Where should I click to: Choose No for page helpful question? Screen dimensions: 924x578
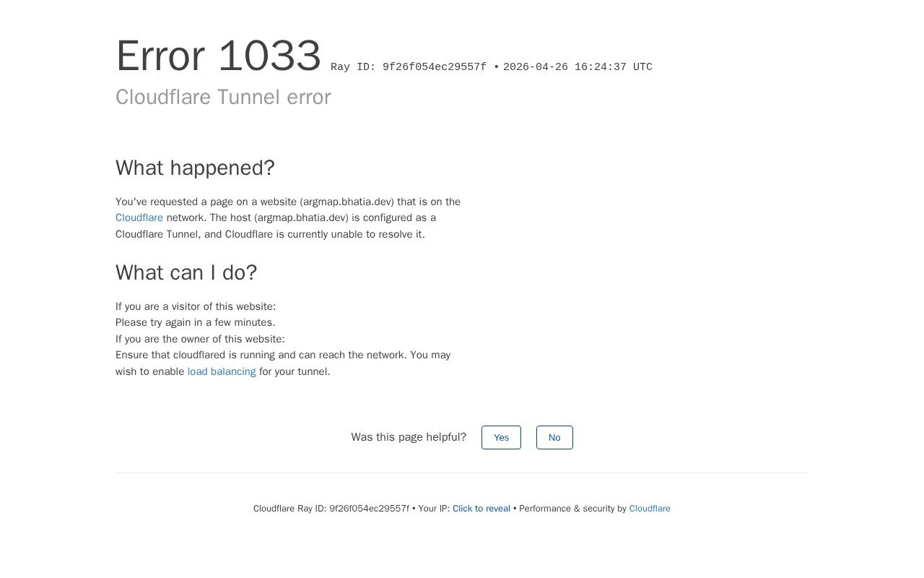[x=554, y=437]
